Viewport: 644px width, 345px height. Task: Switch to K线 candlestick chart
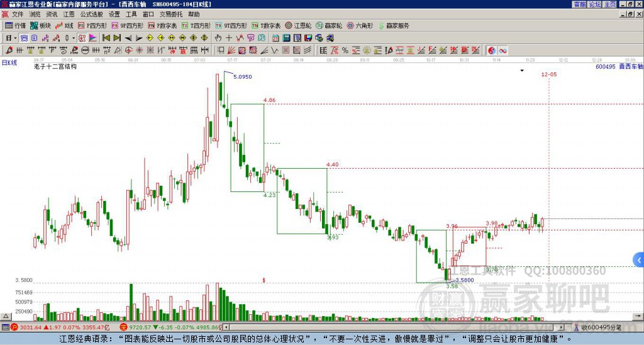click(x=65, y=25)
